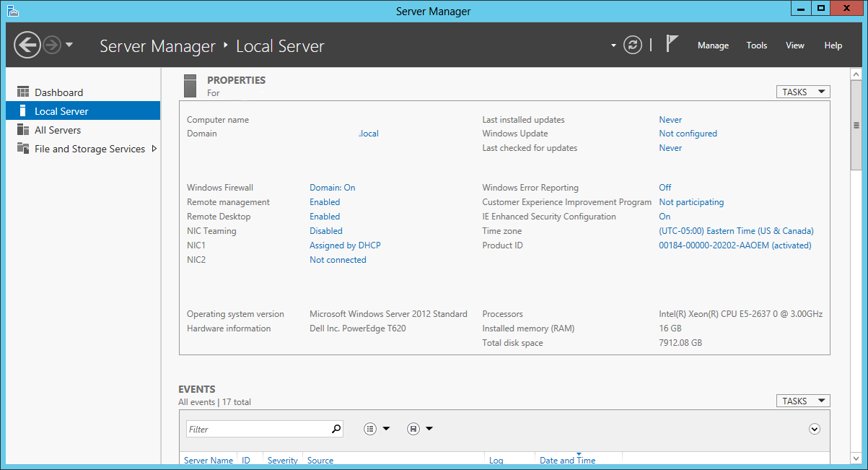Click the Remote Desktop Enabled link

point(324,216)
